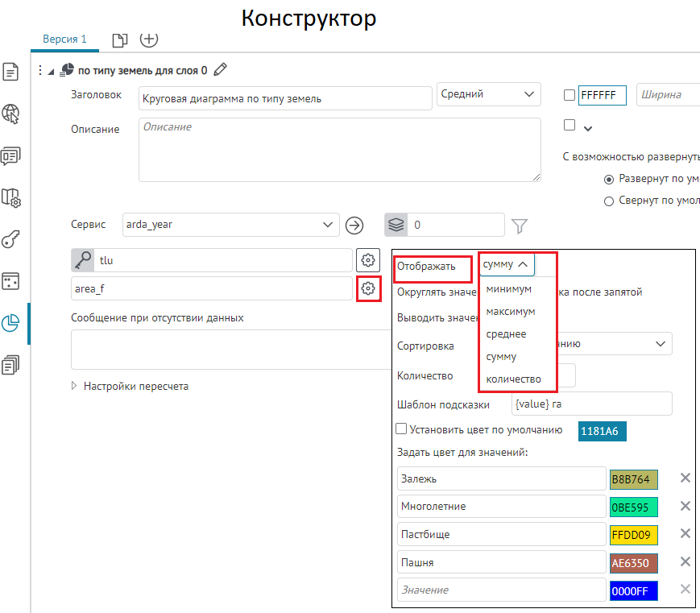Click the pencil icon to rename widget

tap(221, 70)
